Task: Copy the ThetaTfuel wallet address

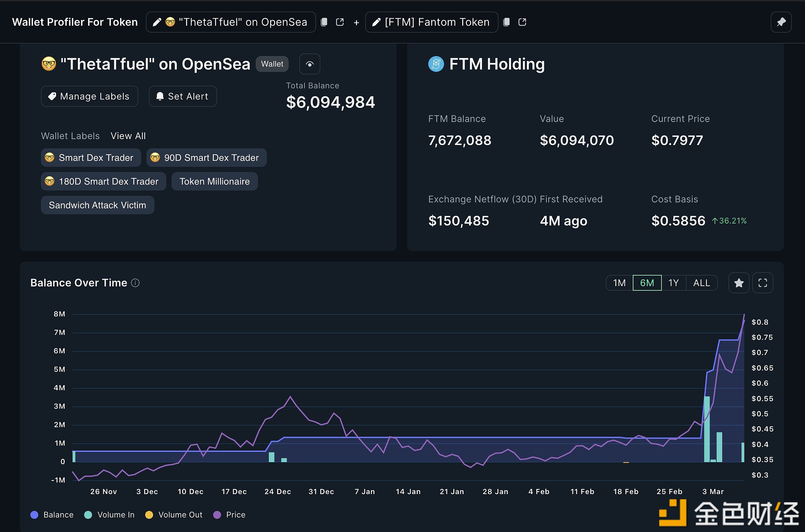Action: pyautogui.click(x=324, y=22)
